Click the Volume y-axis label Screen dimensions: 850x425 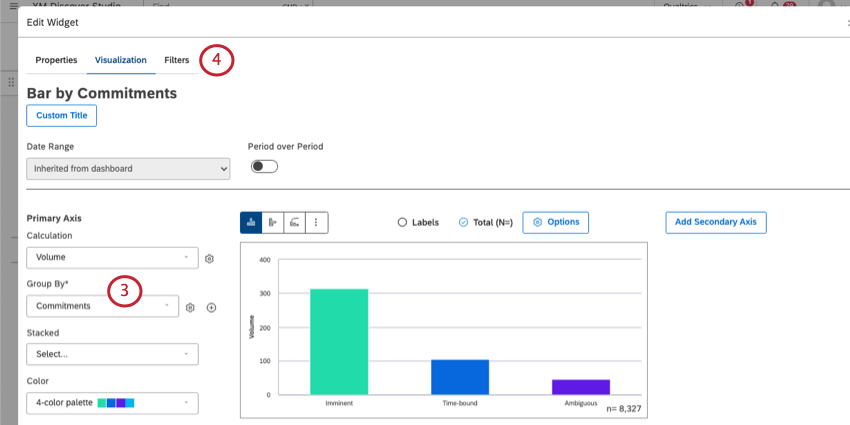point(252,328)
